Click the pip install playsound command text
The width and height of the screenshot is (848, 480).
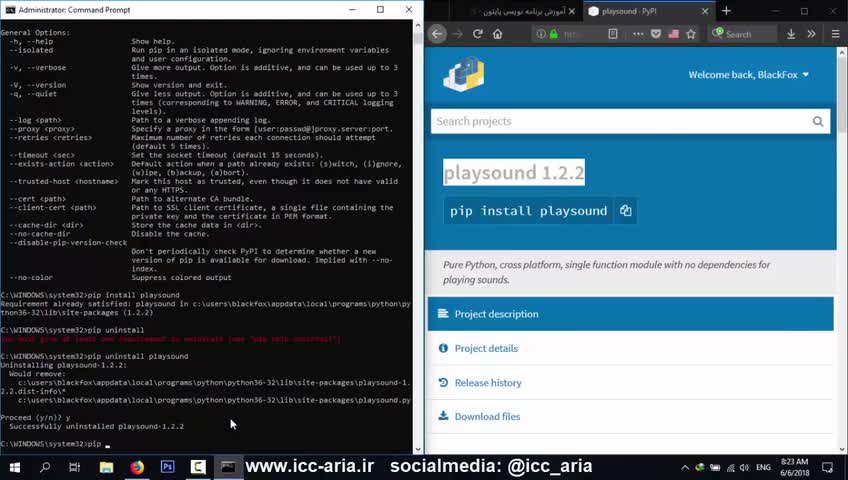click(x=528, y=211)
